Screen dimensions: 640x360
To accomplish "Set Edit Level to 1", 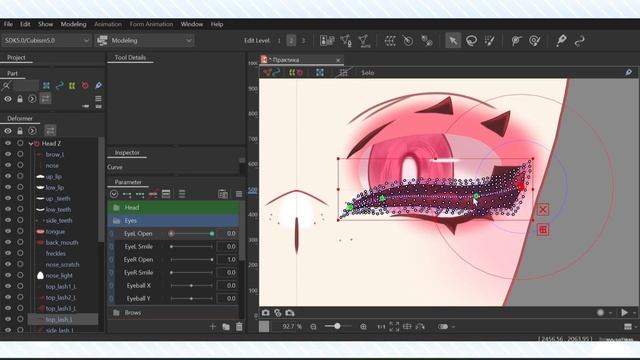I will pyautogui.click(x=279, y=40).
